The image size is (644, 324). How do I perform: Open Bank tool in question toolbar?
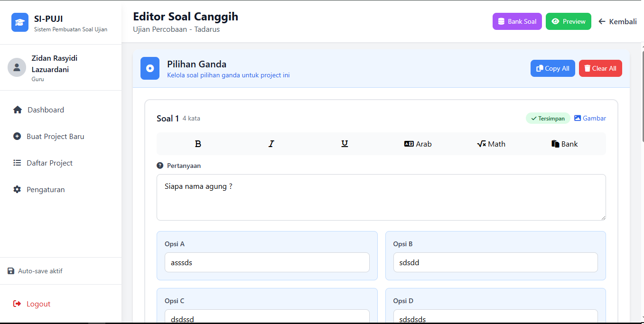pos(564,144)
